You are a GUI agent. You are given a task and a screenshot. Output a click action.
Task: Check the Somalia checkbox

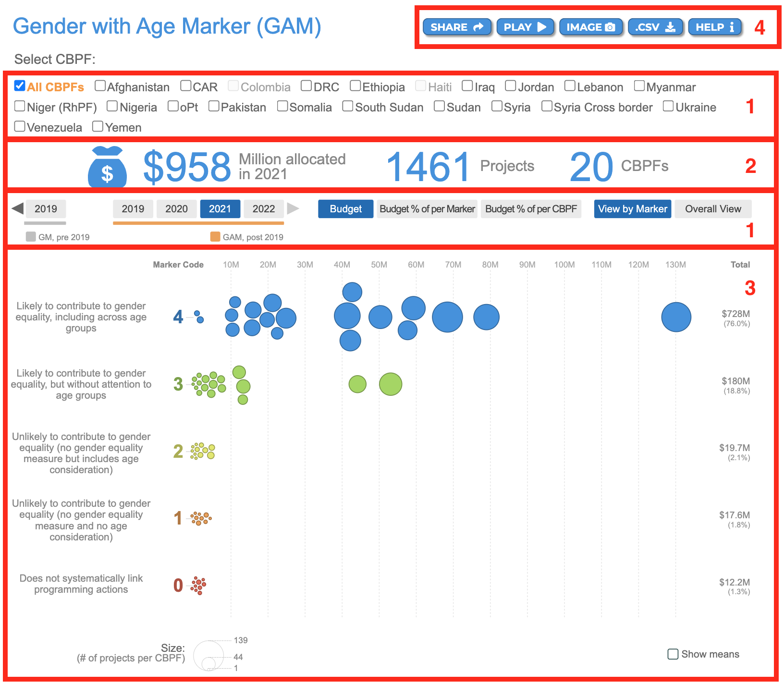click(x=282, y=106)
